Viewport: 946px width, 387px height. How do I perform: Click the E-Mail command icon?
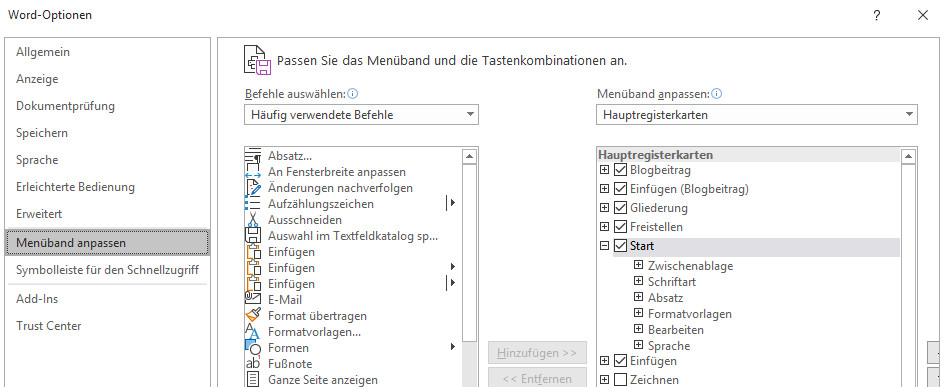coord(253,299)
